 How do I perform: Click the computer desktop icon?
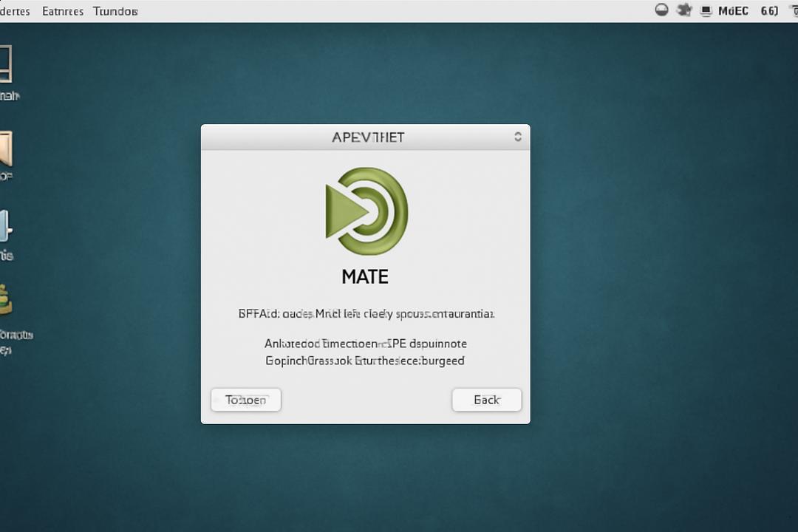6,64
